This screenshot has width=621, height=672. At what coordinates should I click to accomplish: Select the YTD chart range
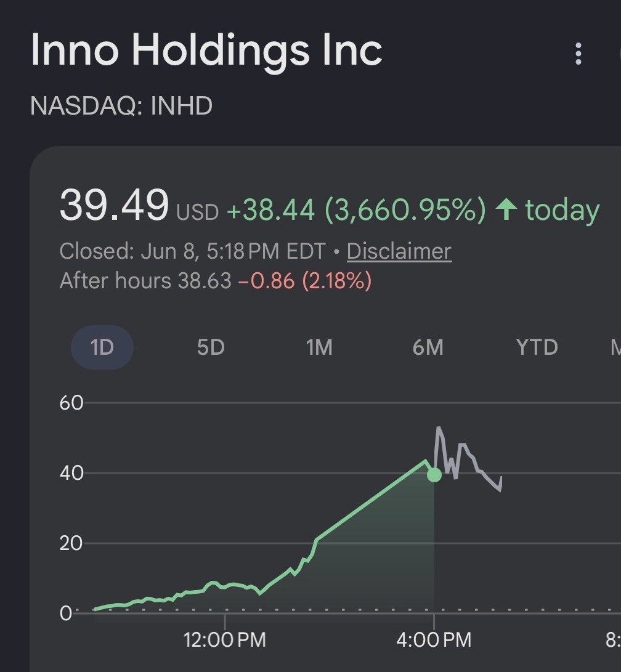coord(537,347)
